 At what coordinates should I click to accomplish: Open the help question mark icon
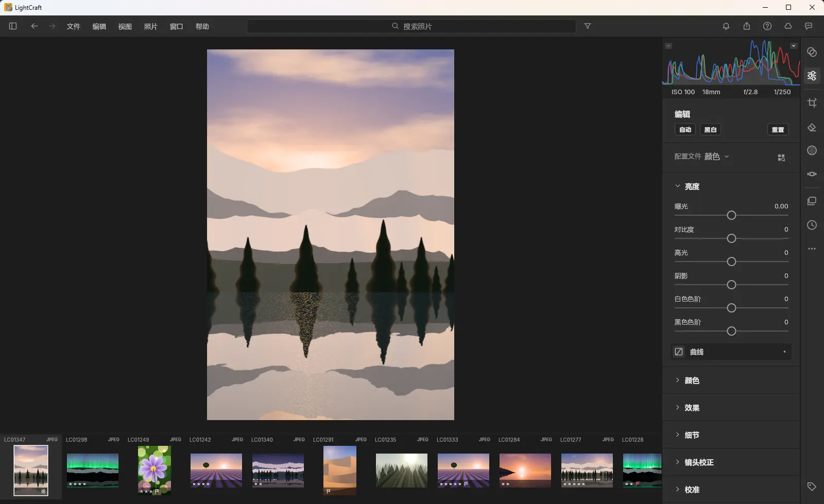tap(767, 26)
